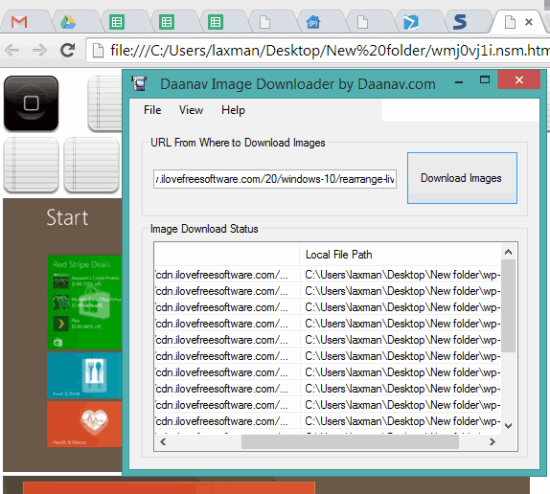Image resolution: width=550 pixels, height=494 pixels.
Task: Click the vertical scrollbar thumb
Action: click(x=508, y=306)
